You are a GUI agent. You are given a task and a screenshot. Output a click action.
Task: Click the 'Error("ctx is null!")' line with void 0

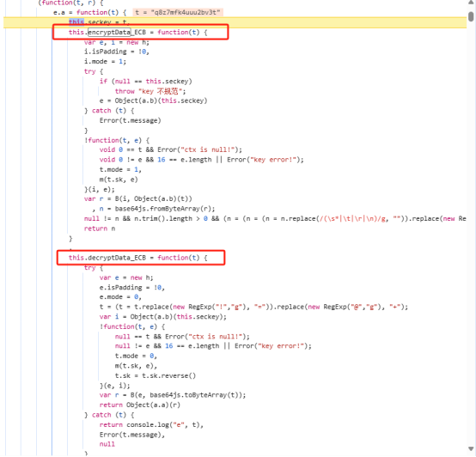coord(171,150)
